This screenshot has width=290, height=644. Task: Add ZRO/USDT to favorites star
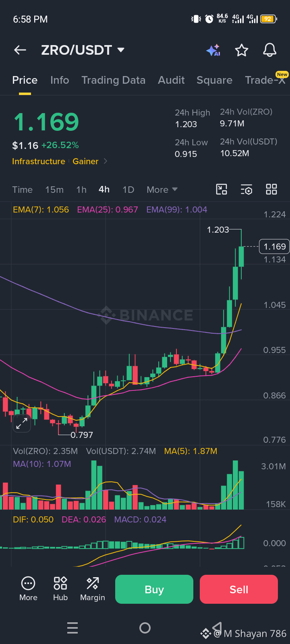click(x=242, y=50)
